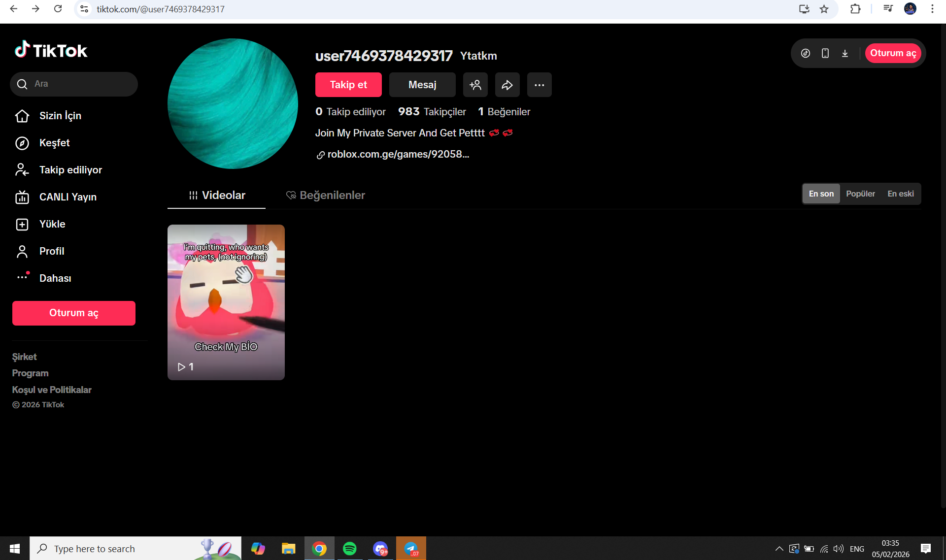
Task: Click the install app icon in address bar
Action: click(x=804, y=9)
